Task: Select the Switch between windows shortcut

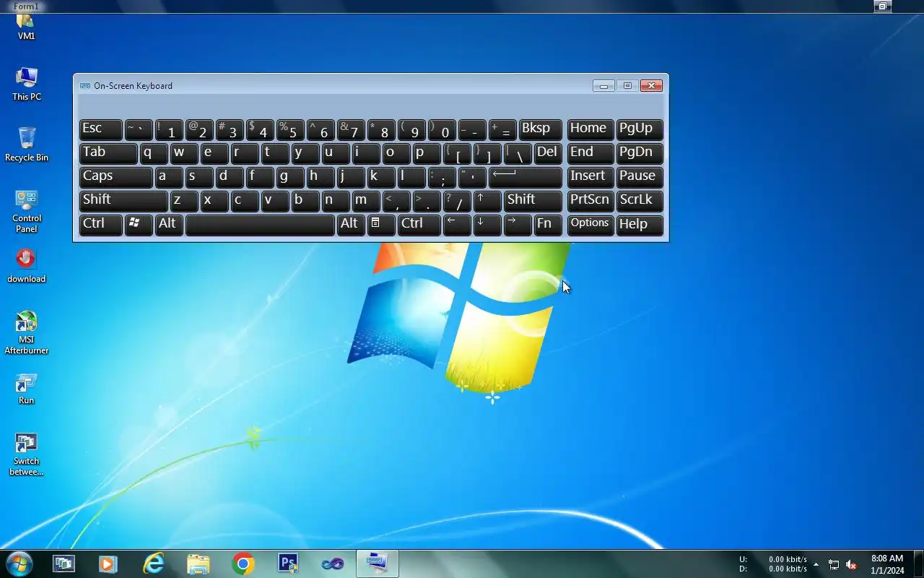Action: [26, 454]
